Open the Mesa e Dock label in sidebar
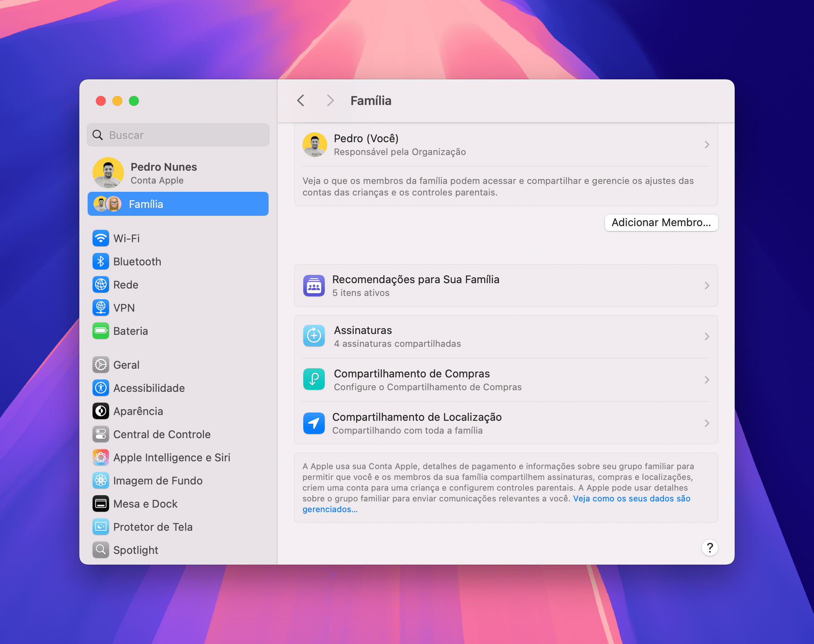Screen dimensions: 814x644 [x=145, y=504]
